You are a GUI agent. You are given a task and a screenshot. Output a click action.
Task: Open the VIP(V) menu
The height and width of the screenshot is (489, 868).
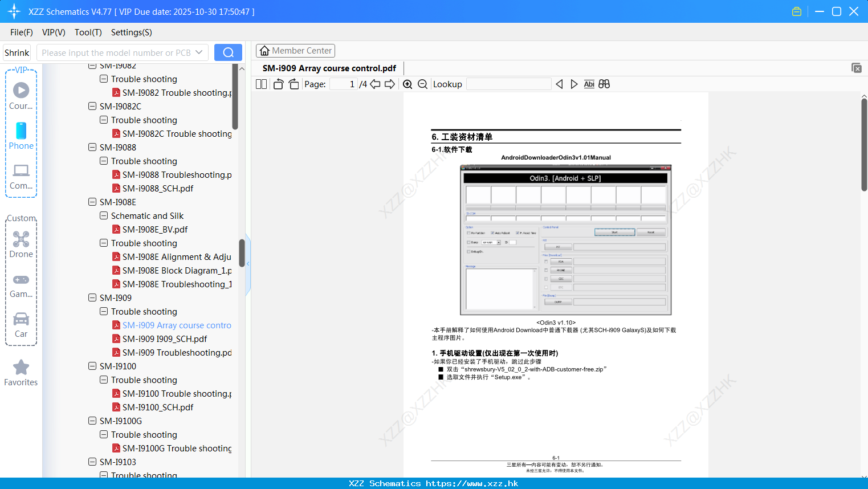point(54,32)
